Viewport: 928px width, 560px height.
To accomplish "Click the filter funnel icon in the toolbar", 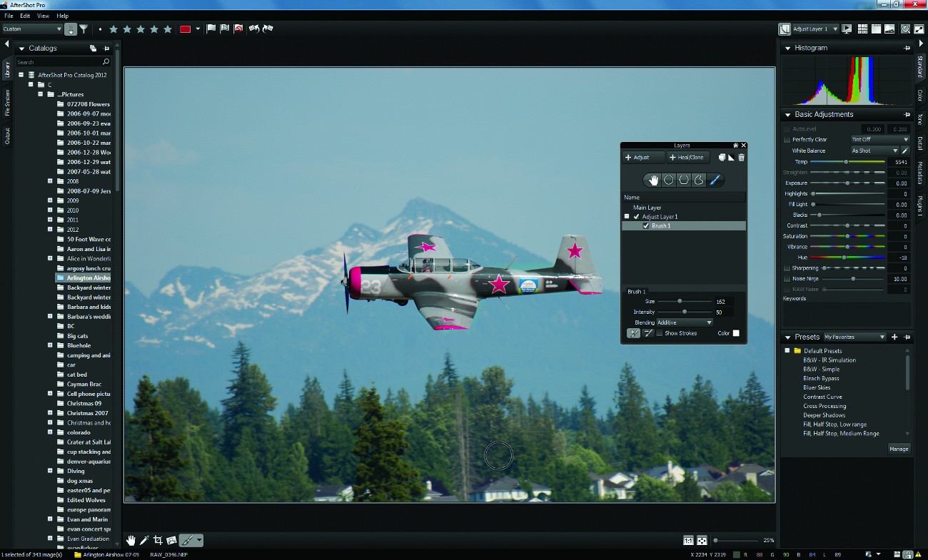I will coord(84,29).
